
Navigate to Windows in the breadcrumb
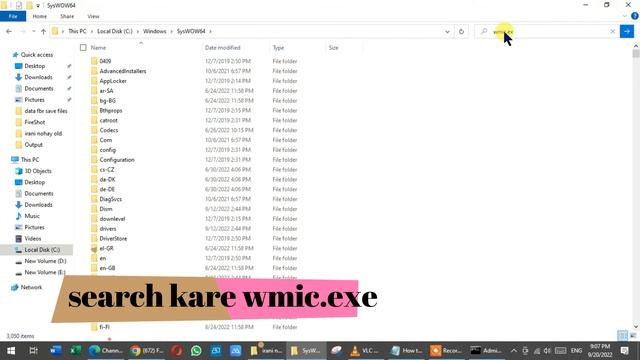pyautogui.click(x=154, y=31)
